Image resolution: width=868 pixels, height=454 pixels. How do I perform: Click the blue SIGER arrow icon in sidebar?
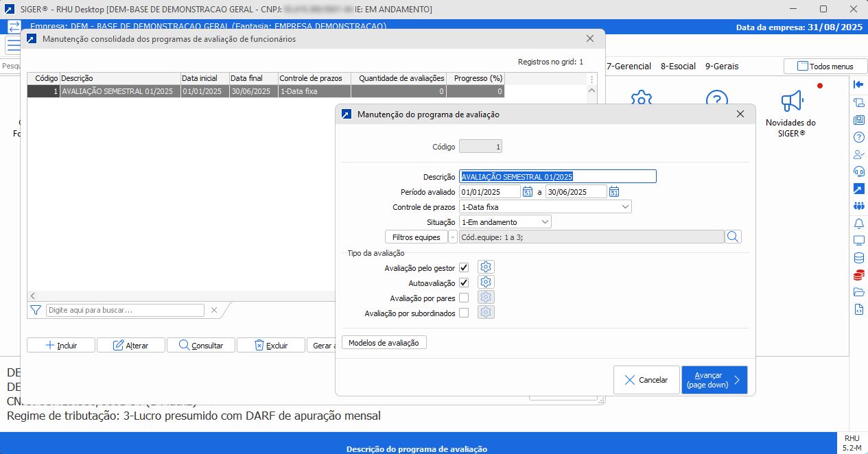858,189
